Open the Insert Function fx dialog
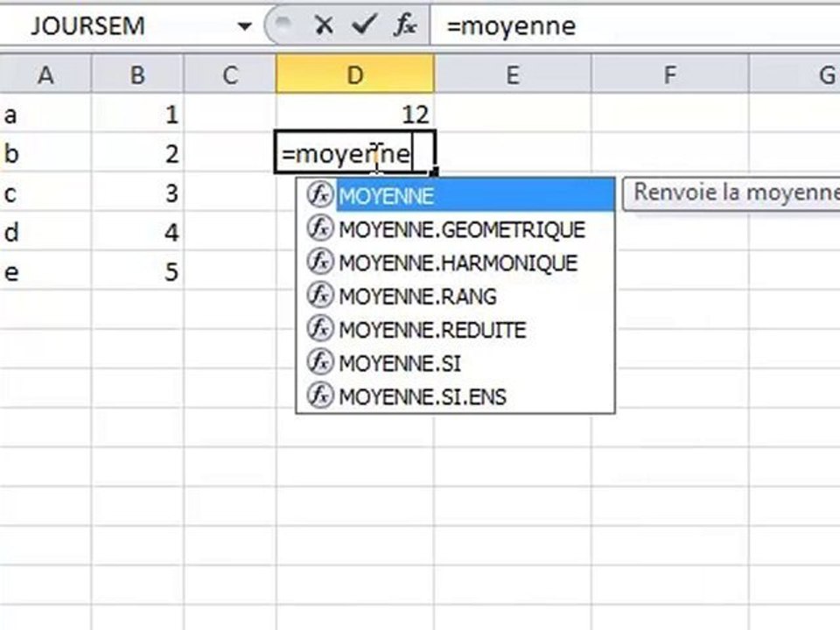Image resolution: width=840 pixels, height=630 pixels. (404, 24)
